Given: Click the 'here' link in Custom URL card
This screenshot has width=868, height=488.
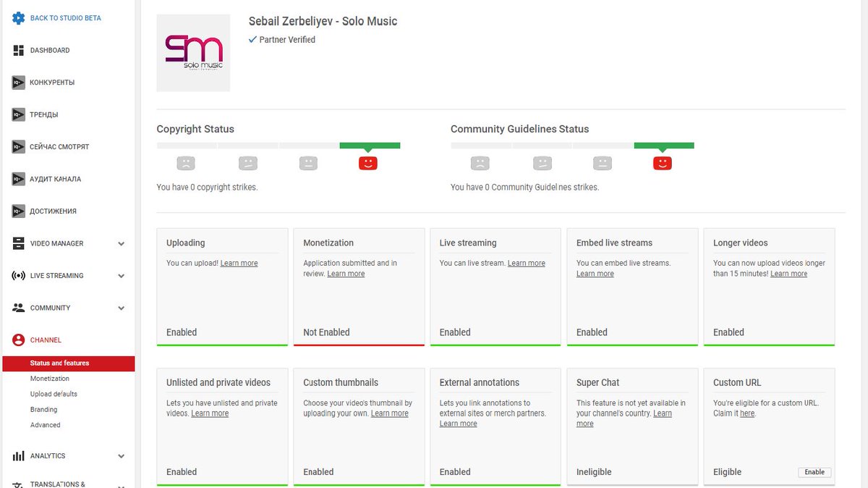Looking at the screenshot, I should tap(747, 413).
